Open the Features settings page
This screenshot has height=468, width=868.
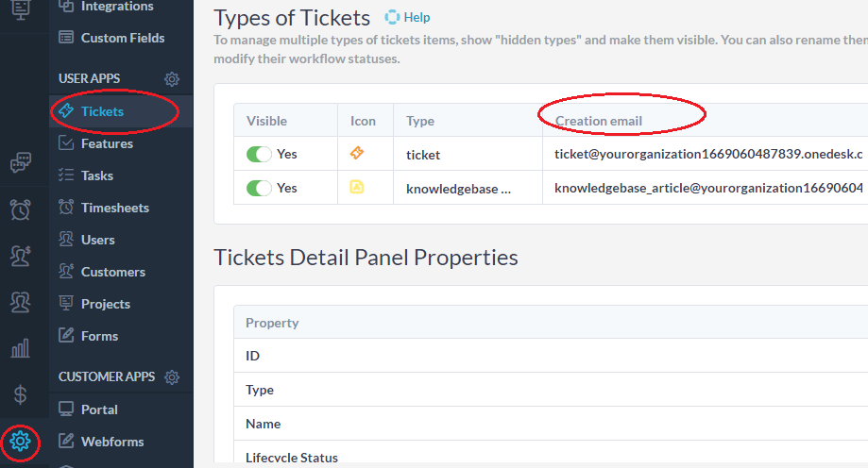tap(107, 143)
